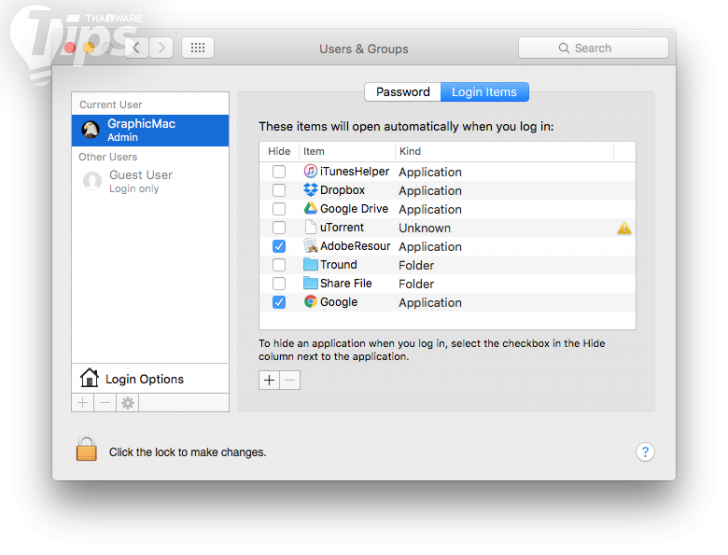
Task: Add a user with the sidebar plus button
Action: pos(83,403)
